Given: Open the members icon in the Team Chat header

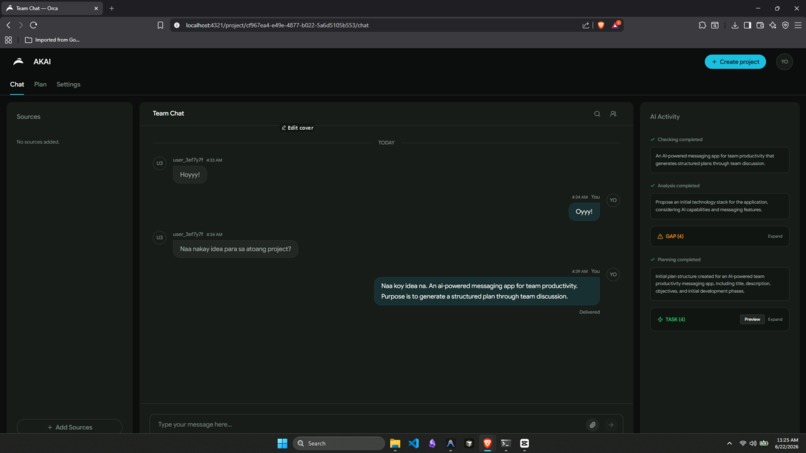Looking at the screenshot, I should click(x=613, y=114).
